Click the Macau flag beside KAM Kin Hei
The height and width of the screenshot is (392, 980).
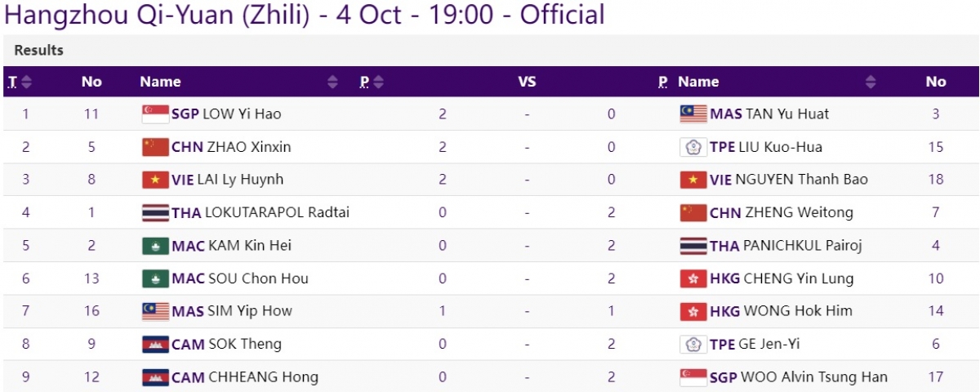click(155, 246)
